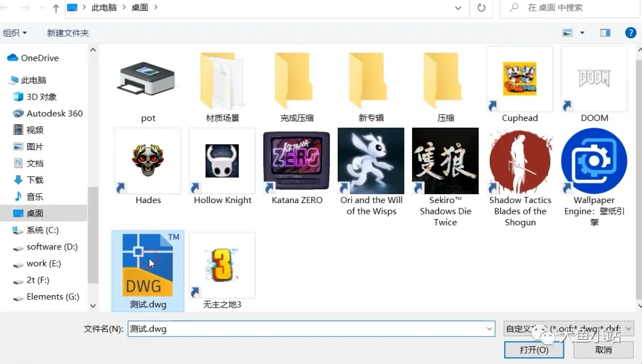Open Elements (G:) drive

click(x=53, y=297)
